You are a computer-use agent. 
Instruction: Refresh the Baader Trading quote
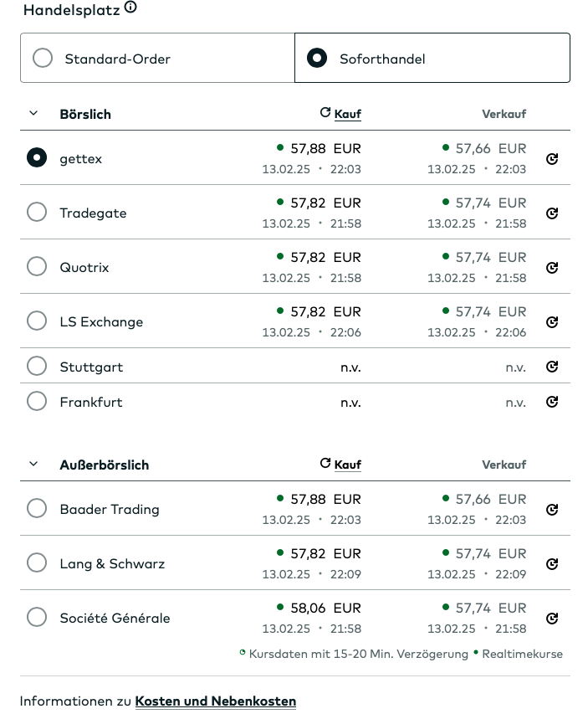(552, 510)
